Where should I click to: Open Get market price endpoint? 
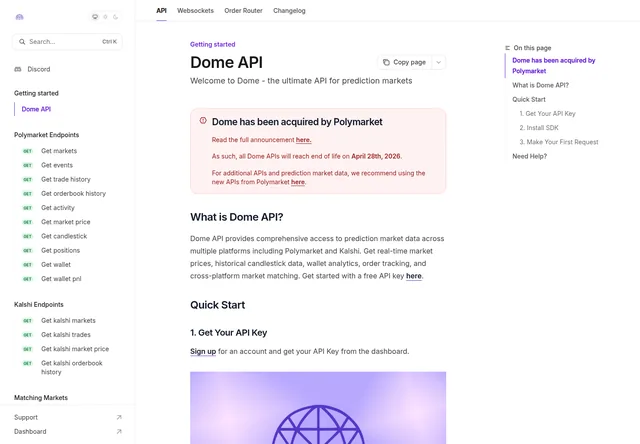point(65,222)
